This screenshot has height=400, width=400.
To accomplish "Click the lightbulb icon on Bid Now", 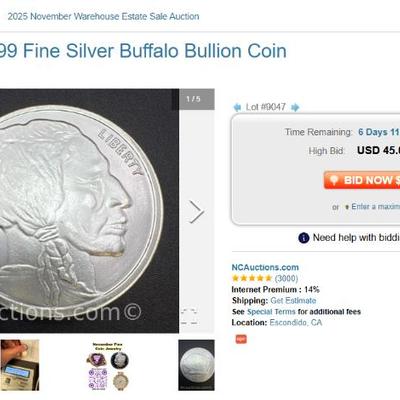I will (x=334, y=180).
